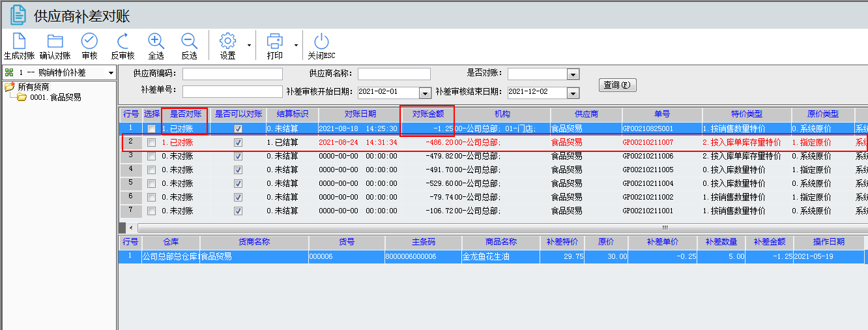Open the 补差审核开始日期 date dropdown
868x330 pixels.
tap(425, 93)
